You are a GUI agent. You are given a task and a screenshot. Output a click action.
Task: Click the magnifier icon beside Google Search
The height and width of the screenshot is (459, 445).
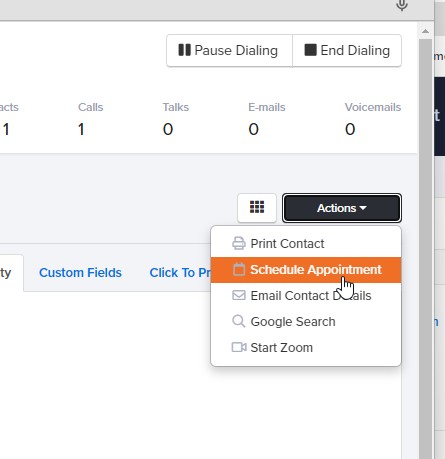[239, 321]
